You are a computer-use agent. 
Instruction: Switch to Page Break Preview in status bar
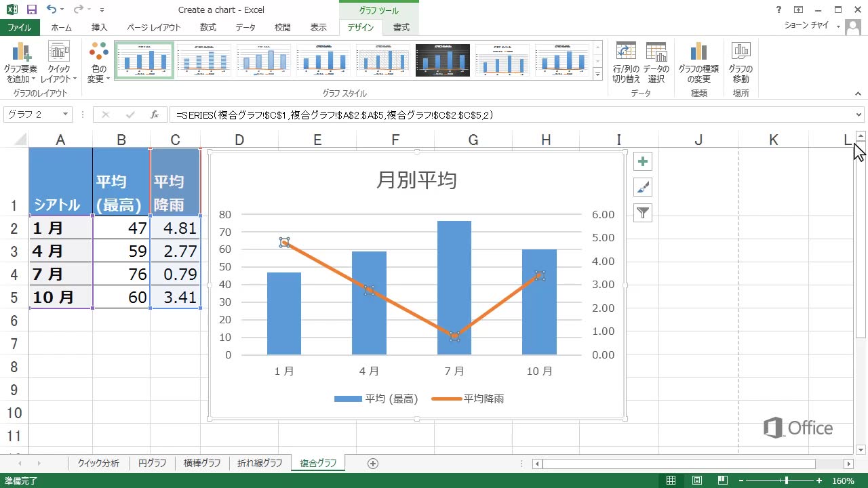click(x=723, y=481)
